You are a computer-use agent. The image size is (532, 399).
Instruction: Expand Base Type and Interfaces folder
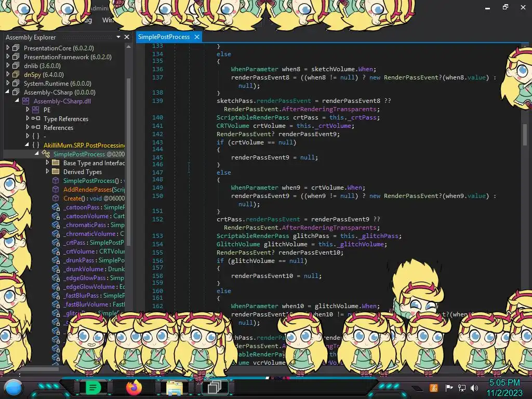click(47, 163)
